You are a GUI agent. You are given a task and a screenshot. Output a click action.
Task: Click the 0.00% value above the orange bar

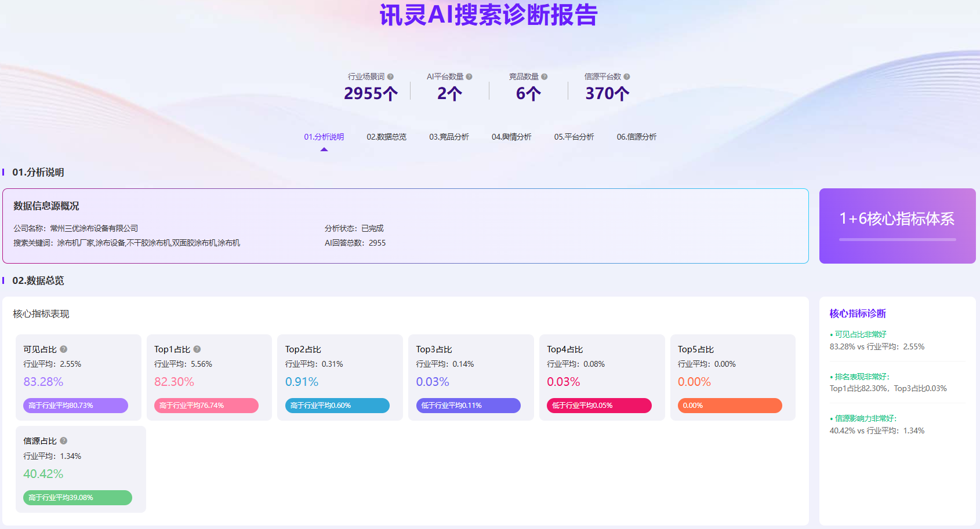tap(695, 382)
